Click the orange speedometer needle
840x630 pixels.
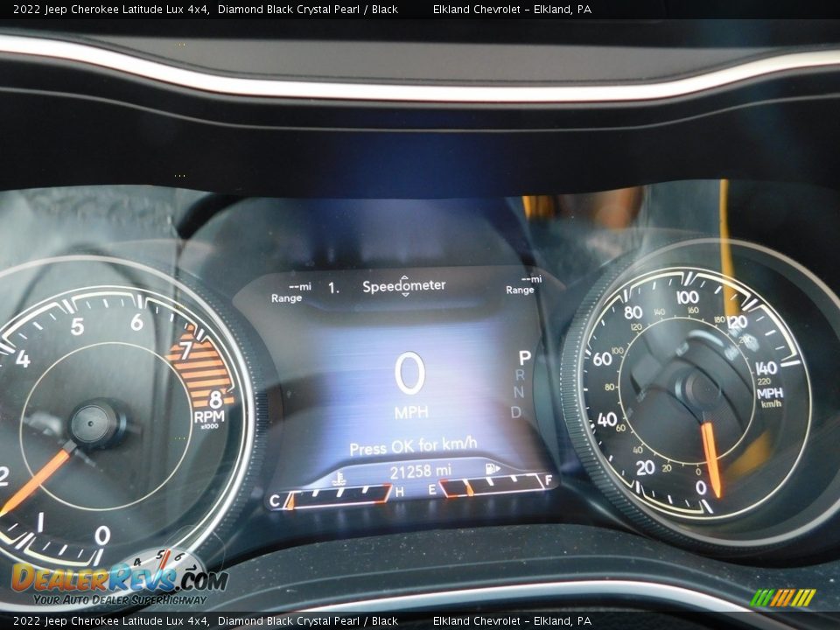pyautogui.click(x=711, y=459)
